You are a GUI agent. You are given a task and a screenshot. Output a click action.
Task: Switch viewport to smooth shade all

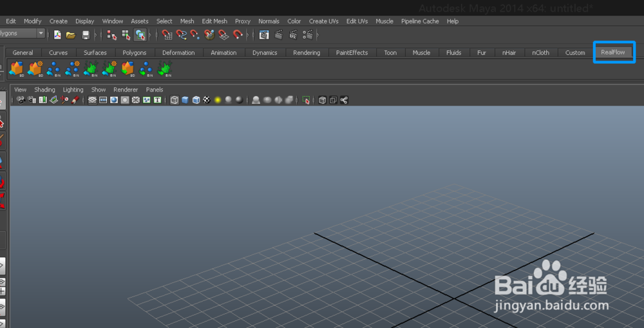click(x=185, y=100)
